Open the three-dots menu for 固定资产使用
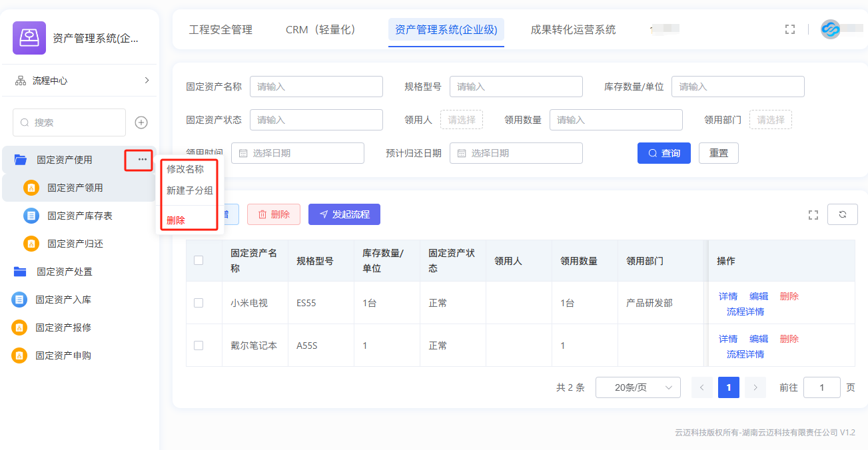868x450 pixels. tap(142, 160)
